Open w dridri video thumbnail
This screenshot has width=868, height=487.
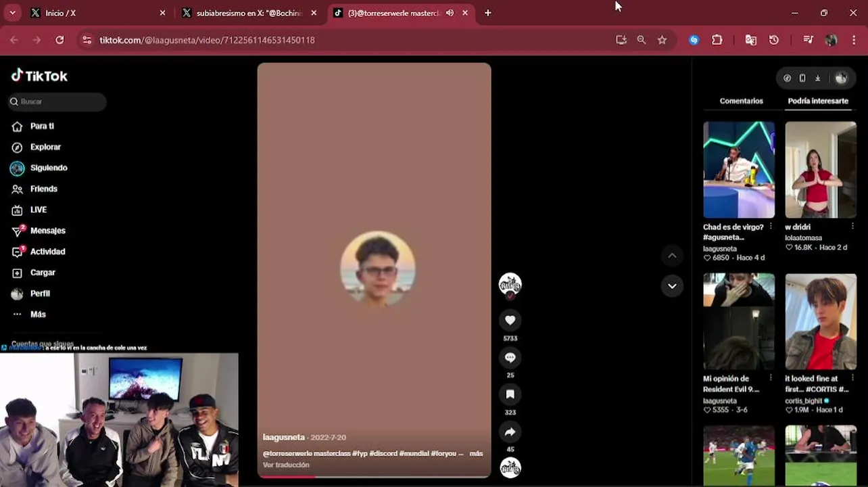(x=821, y=170)
